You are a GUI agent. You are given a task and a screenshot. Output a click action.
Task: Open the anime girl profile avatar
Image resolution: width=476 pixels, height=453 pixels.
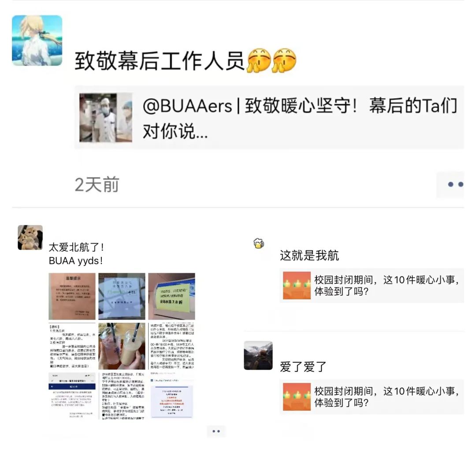click(37, 41)
